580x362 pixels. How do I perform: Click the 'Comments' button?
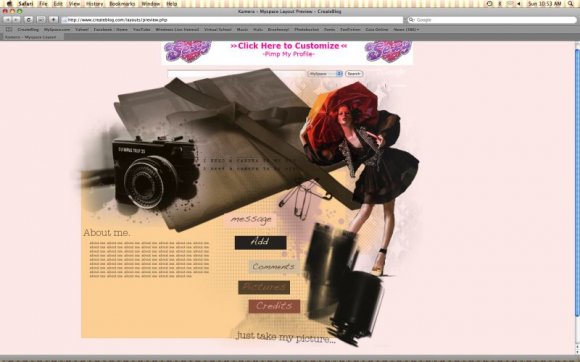pos(274,267)
